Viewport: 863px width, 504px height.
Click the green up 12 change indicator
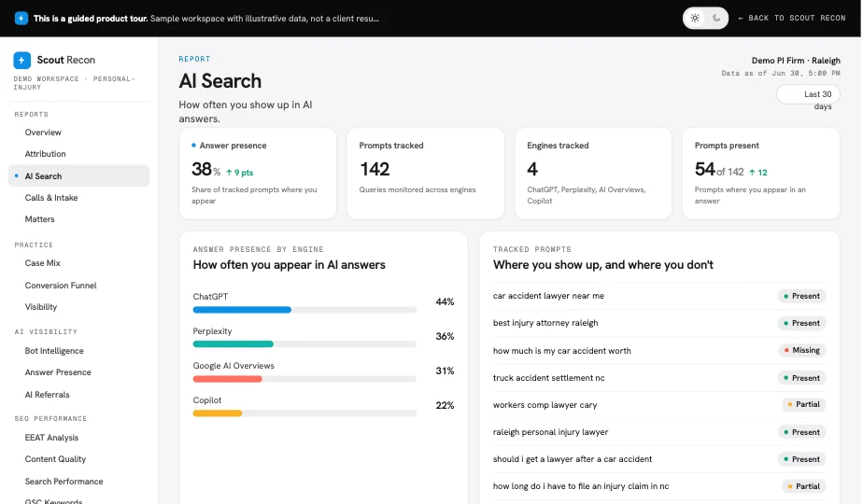tap(757, 173)
